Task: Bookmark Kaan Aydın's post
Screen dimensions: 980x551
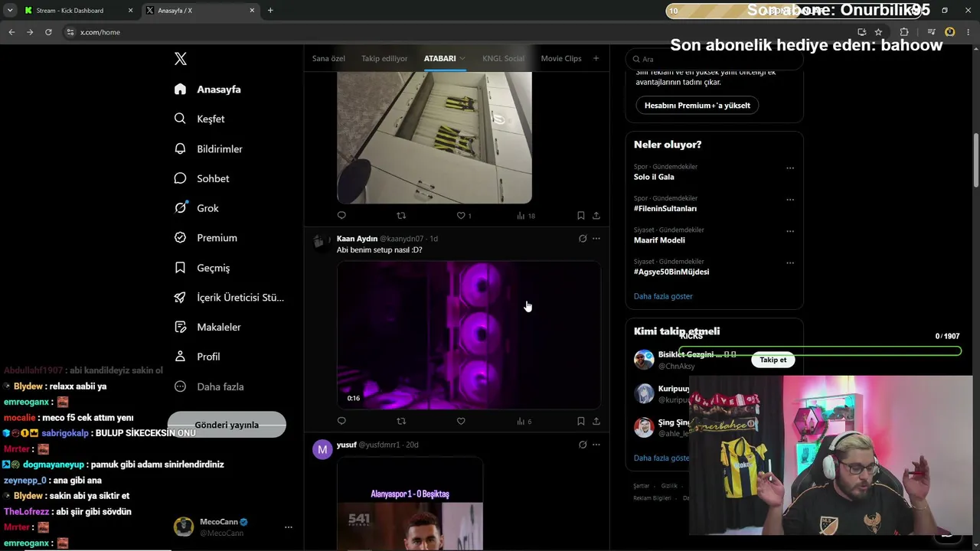Action: 581,421
